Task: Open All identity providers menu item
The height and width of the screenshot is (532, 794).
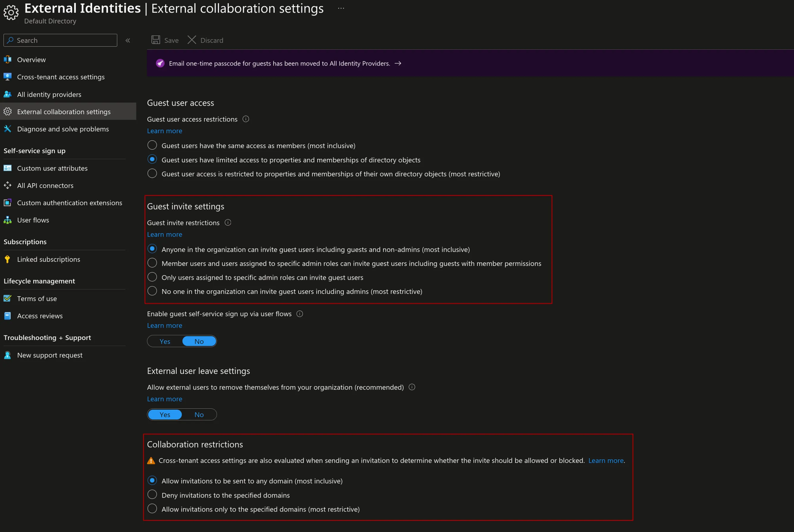Action: click(x=49, y=94)
